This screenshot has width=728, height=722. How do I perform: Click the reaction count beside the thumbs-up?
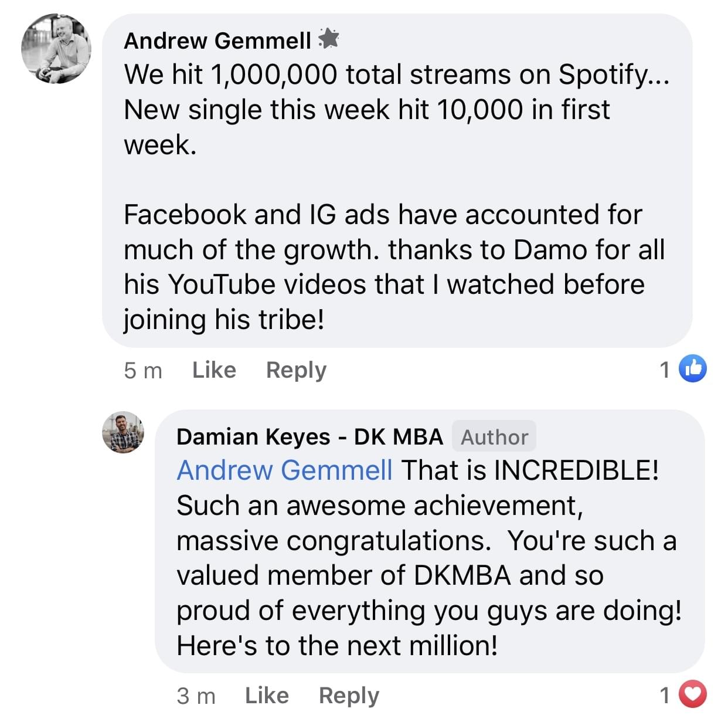665,370
